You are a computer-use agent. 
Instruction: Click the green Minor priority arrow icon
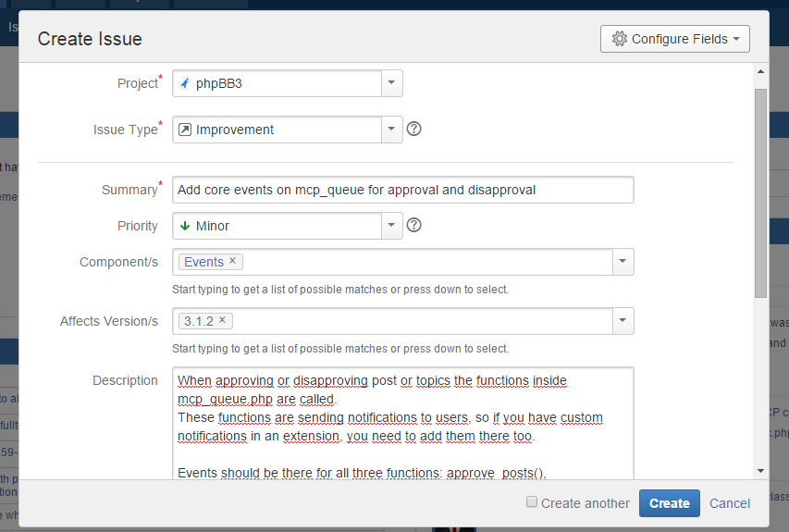185,226
